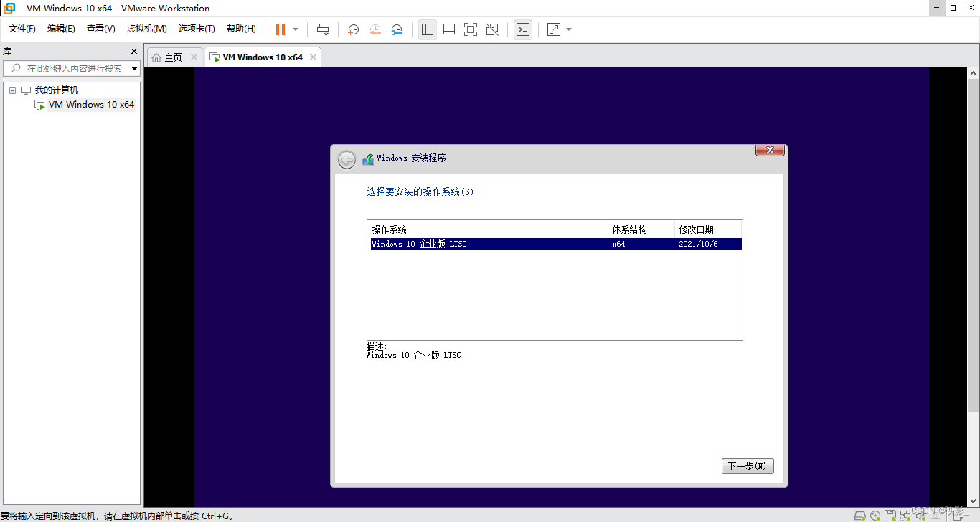The height and width of the screenshot is (522, 980).
Task: Close the VM Windows 10 x64 tab
Action: click(x=313, y=57)
